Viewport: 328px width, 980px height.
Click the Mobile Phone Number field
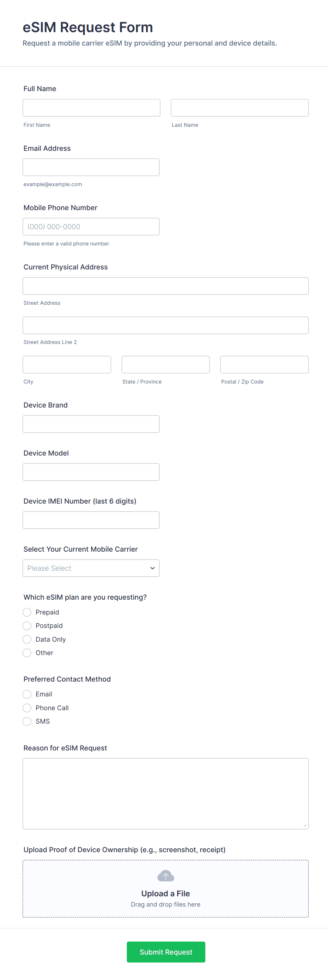click(91, 227)
